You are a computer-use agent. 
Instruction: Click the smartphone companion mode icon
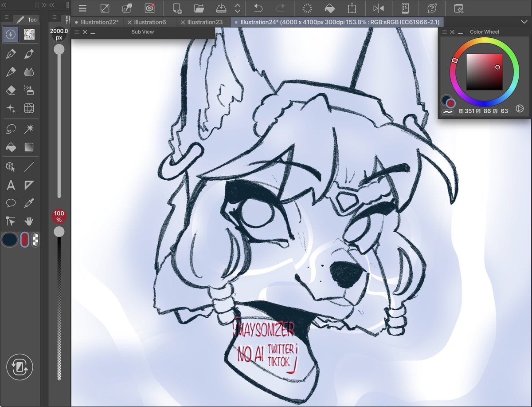405,8
